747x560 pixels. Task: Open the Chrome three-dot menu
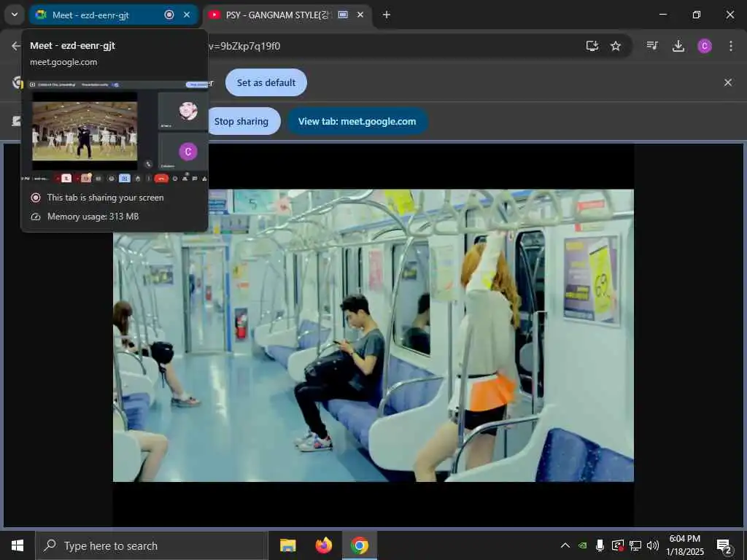731,46
